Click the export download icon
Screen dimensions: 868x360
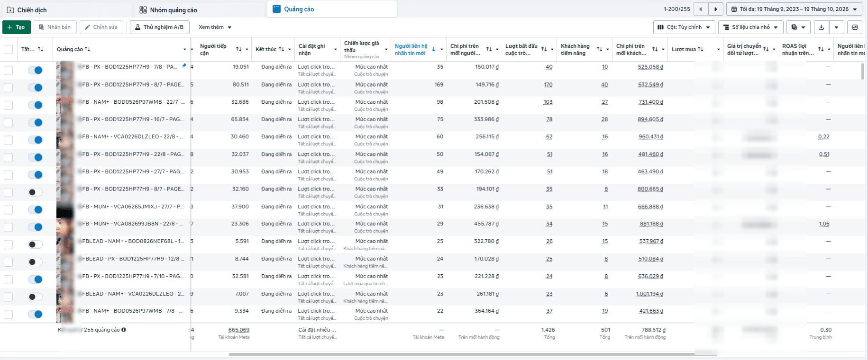[x=822, y=27]
